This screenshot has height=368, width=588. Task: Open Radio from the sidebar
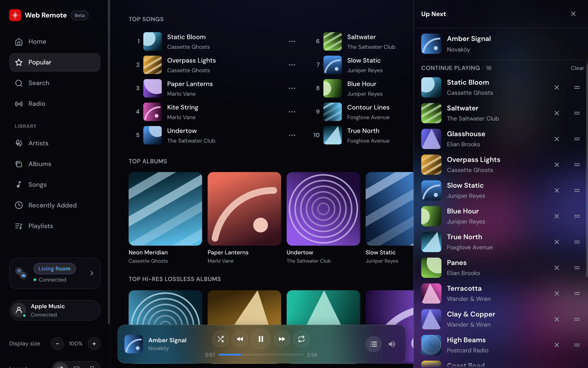pyautogui.click(x=55, y=104)
